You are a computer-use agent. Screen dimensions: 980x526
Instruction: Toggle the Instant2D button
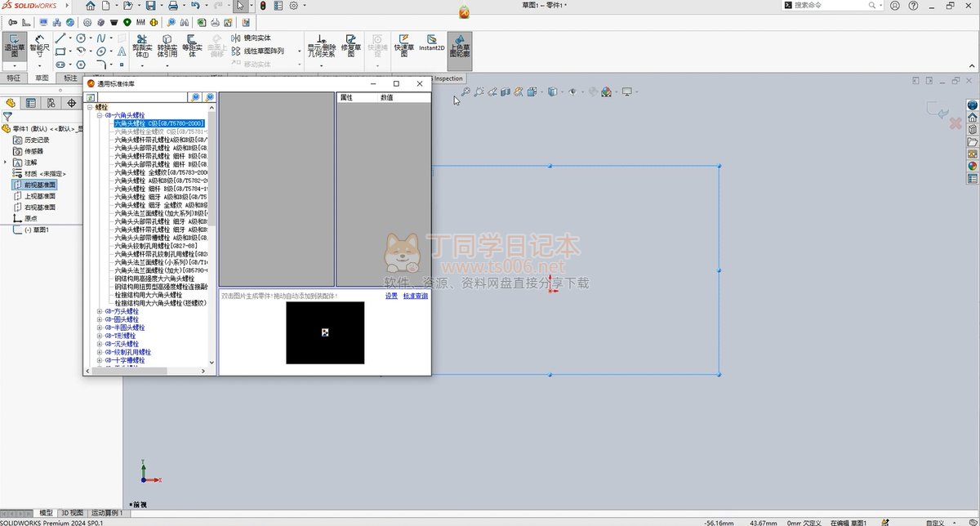click(x=431, y=44)
